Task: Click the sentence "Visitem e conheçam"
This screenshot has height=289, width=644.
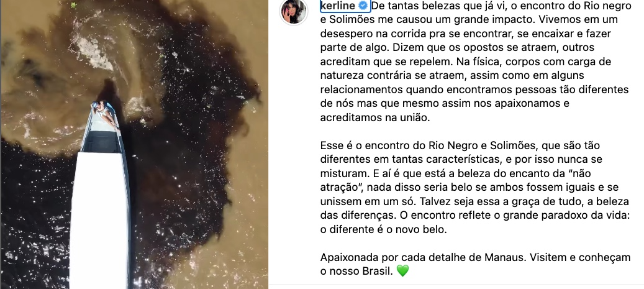Action: (x=579, y=257)
